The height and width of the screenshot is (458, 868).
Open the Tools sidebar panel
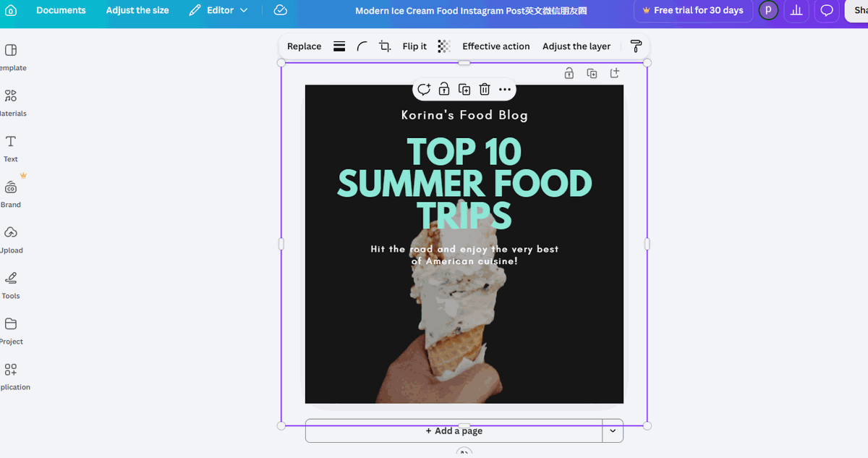pos(11,285)
